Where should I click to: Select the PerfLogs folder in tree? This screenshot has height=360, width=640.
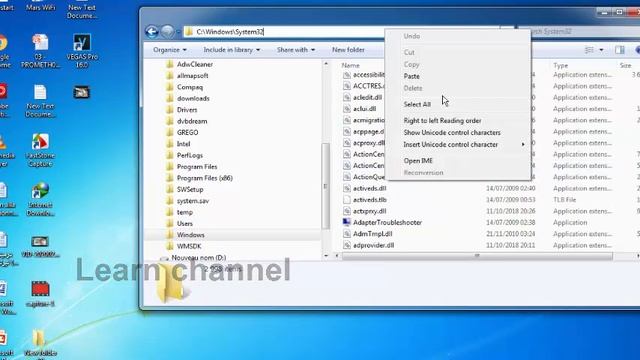tap(190, 156)
